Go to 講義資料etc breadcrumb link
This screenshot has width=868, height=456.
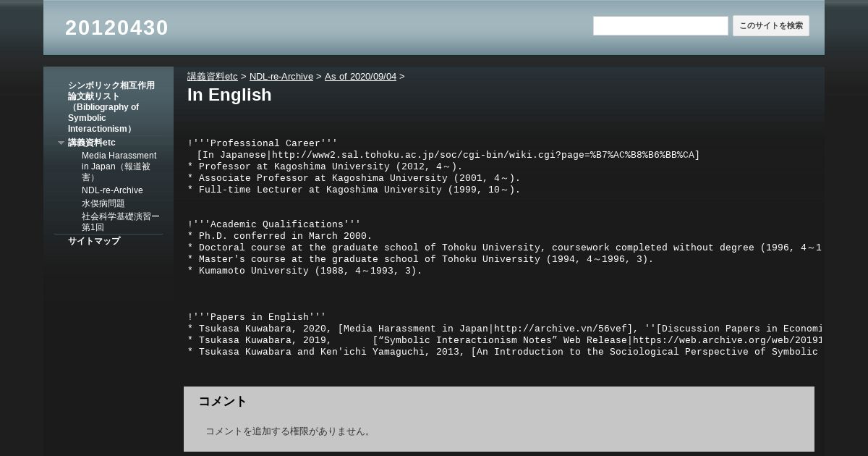tap(213, 77)
